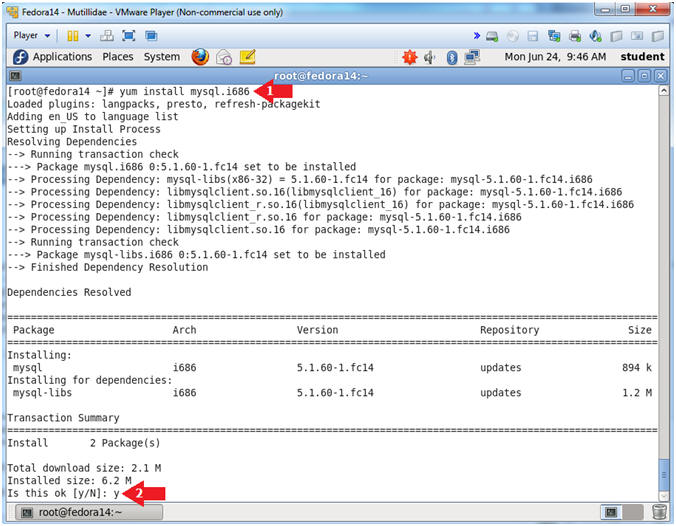Open the Player menu dropdown
676x526 pixels.
point(31,35)
